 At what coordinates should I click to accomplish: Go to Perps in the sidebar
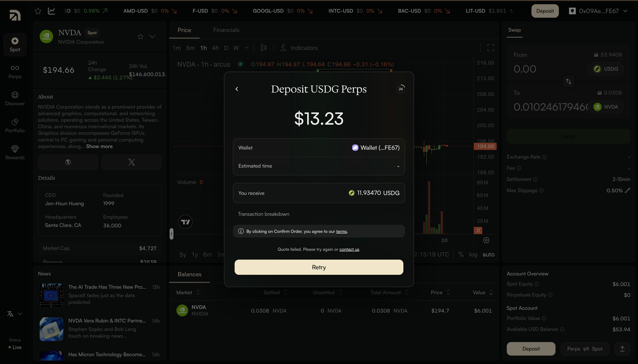click(15, 72)
